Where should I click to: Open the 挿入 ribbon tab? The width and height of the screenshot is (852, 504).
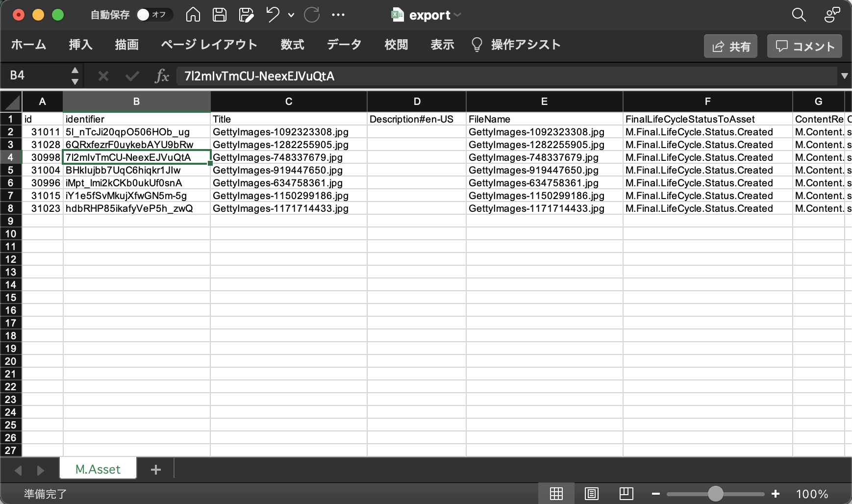80,45
